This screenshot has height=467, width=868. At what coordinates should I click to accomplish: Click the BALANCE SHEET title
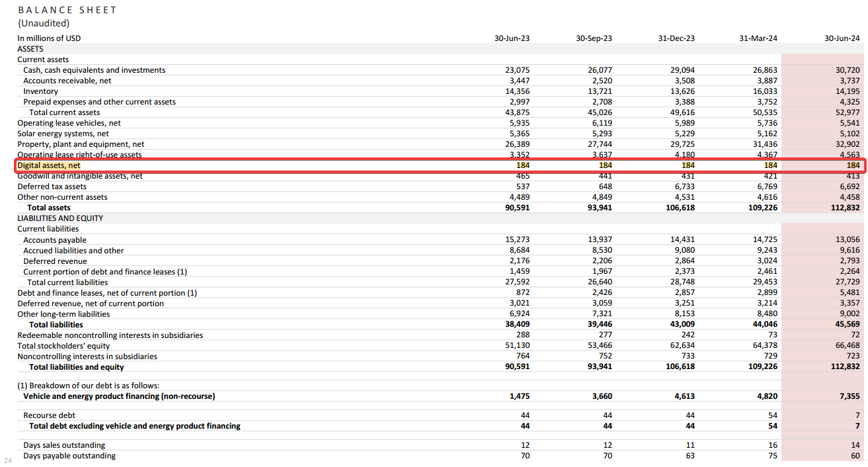[x=67, y=10]
